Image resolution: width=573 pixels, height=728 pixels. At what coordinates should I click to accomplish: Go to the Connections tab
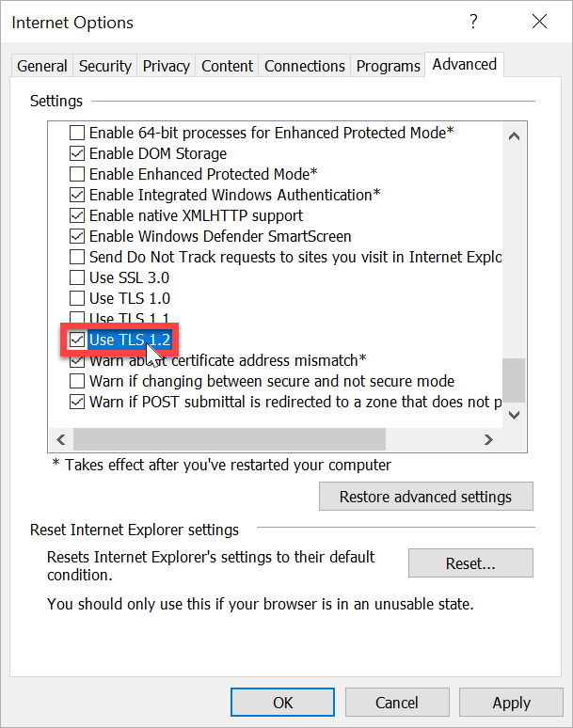click(305, 66)
